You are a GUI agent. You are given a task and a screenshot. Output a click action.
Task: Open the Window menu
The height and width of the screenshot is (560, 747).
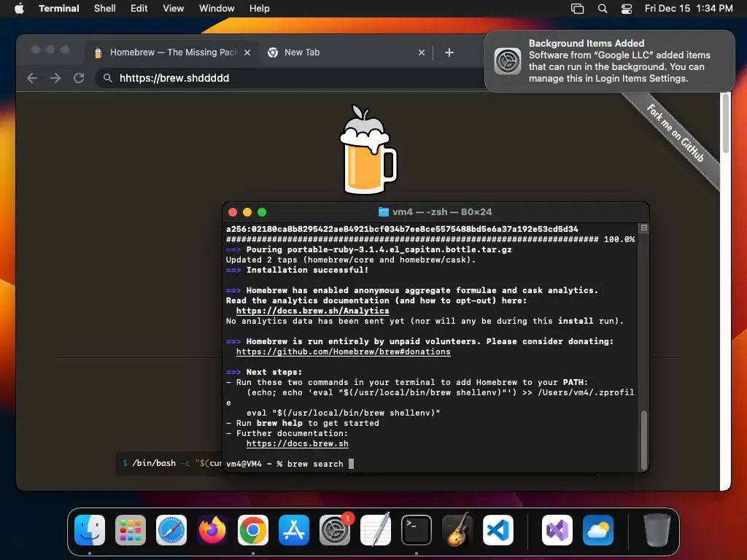click(x=217, y=9)
